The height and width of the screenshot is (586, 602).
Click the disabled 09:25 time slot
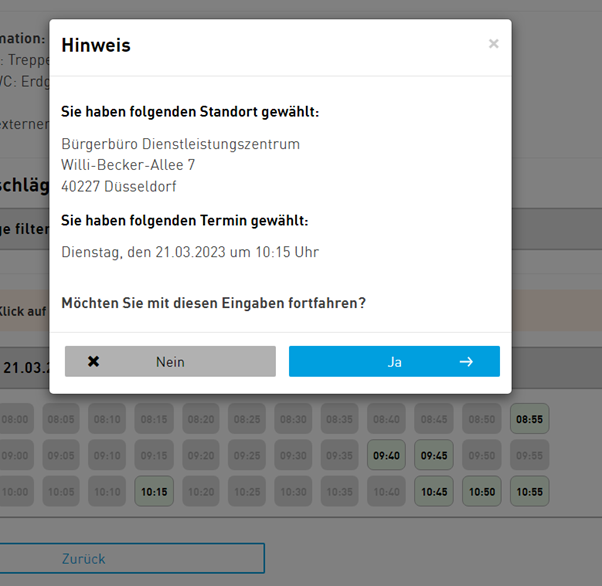coord(247,455)
